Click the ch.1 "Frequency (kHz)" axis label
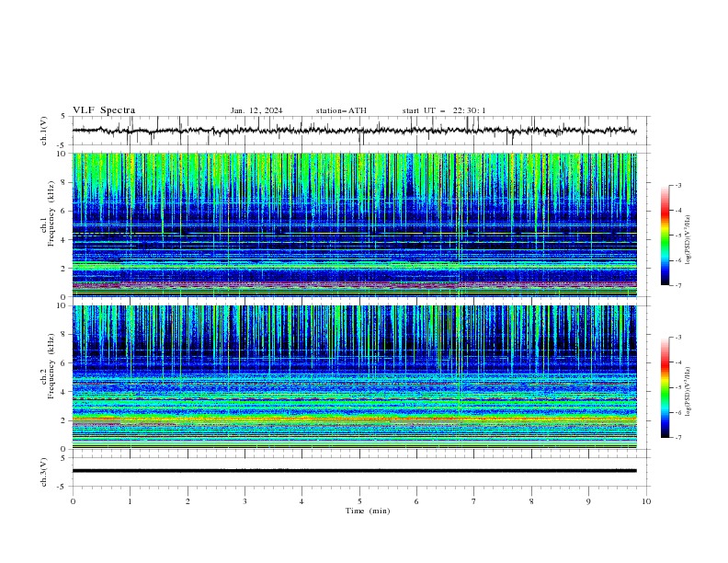 (51, 213)
